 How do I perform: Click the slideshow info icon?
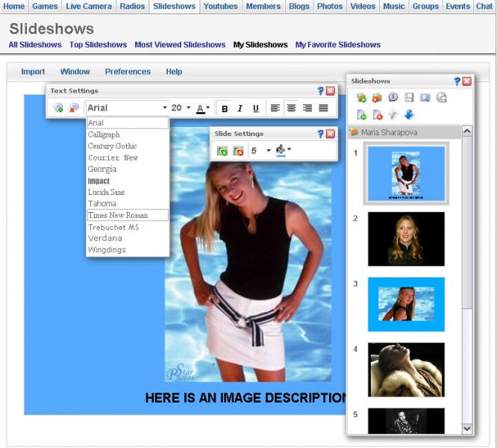(x=393, y=97)
